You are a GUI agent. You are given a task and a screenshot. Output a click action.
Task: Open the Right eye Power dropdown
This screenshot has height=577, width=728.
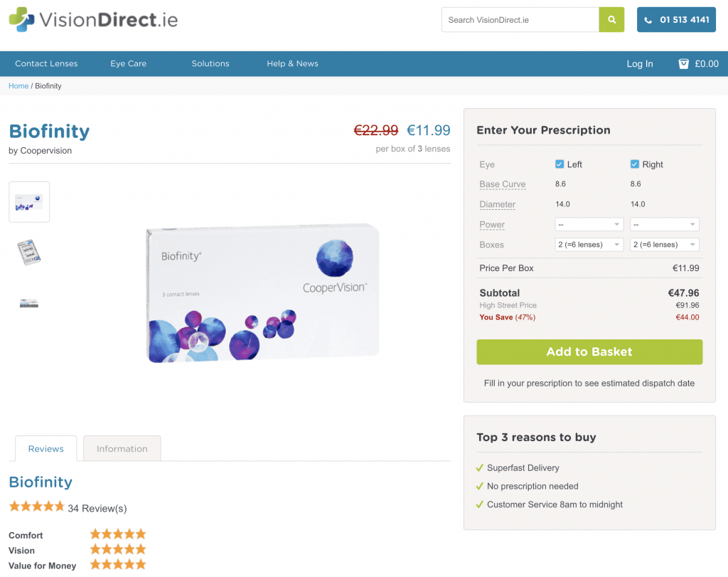665,224
